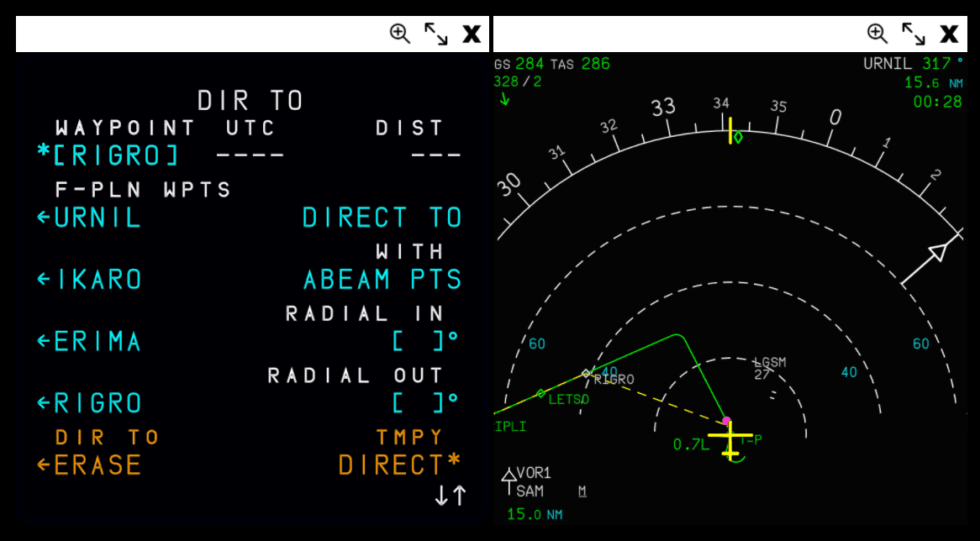Expand the navigation display to fullscreen

913,34
